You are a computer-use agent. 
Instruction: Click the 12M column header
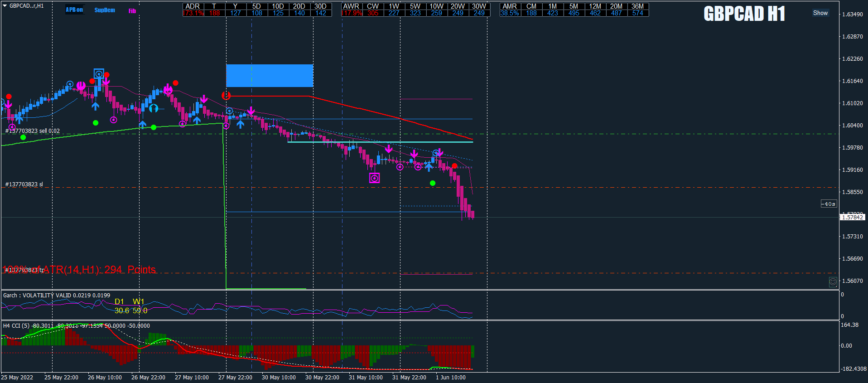pyautogui.click(x=595, y=6)
